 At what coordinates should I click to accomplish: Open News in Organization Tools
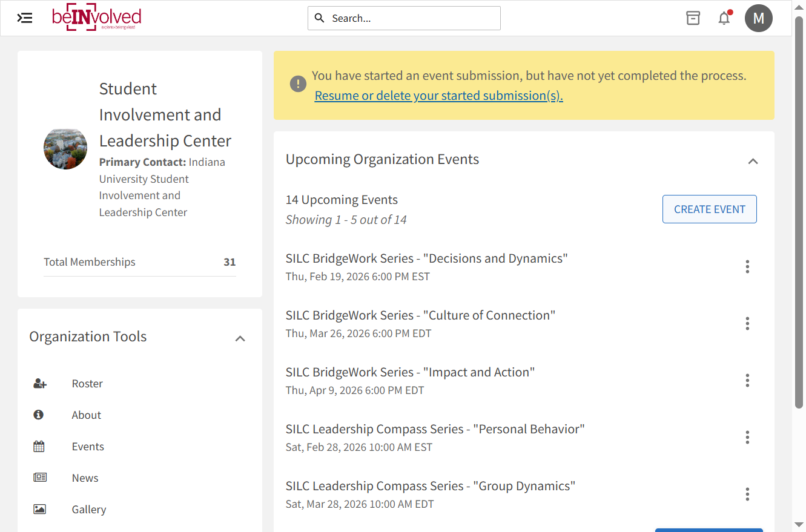point(85,478)
